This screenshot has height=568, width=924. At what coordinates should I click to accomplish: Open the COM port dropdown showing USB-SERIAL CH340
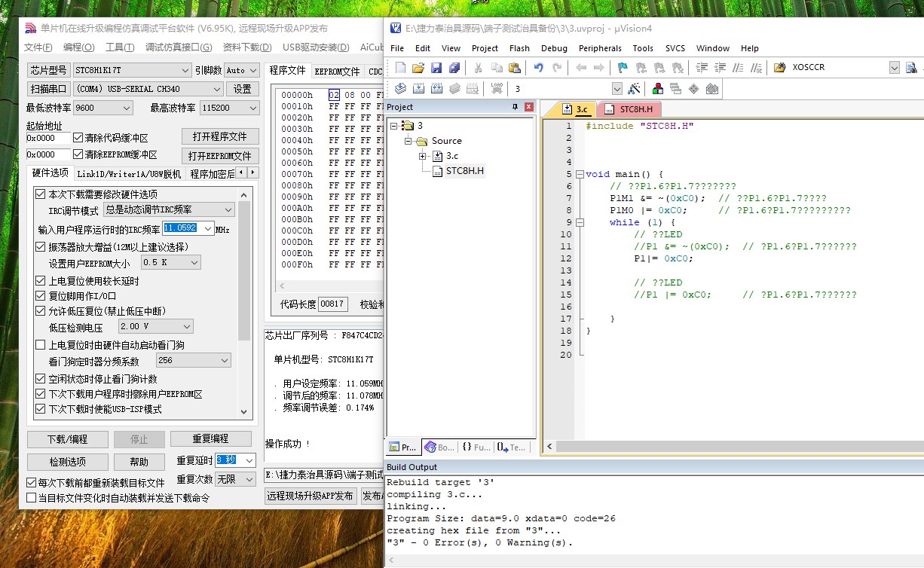pos(148,88)
